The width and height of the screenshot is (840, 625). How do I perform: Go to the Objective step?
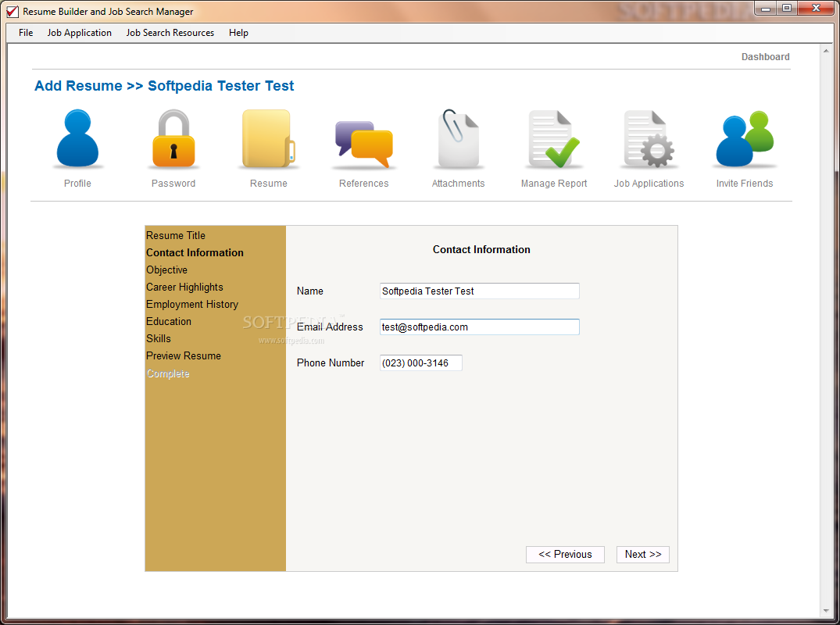(x=166, y=270)
